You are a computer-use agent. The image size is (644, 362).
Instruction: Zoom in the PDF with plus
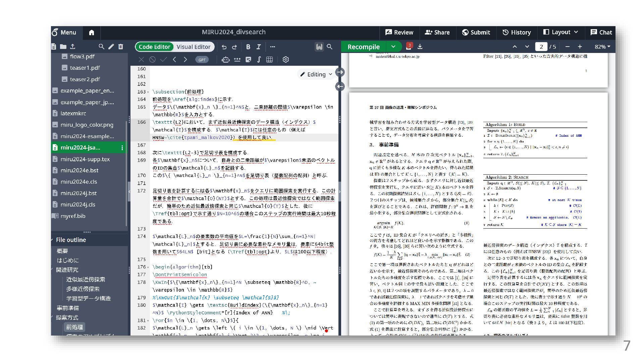580,47
